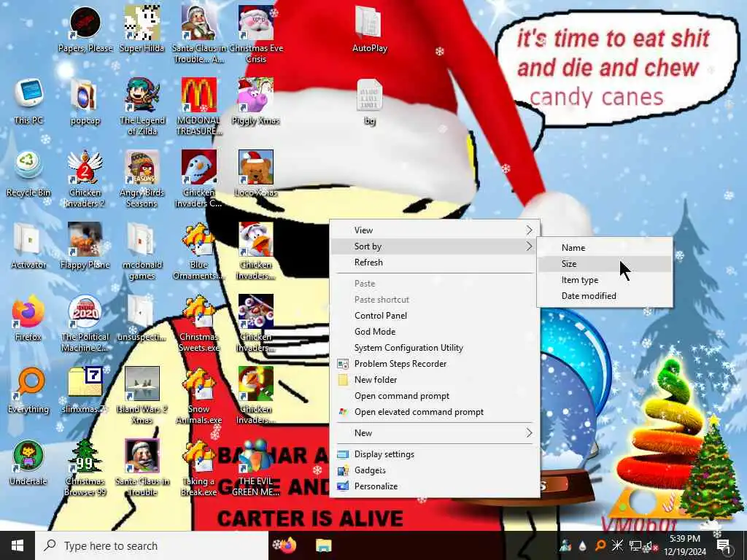Screen dimensions: 747x560
Task: Select the Christmas Sweets.exe icon
Action: [198, 323]
